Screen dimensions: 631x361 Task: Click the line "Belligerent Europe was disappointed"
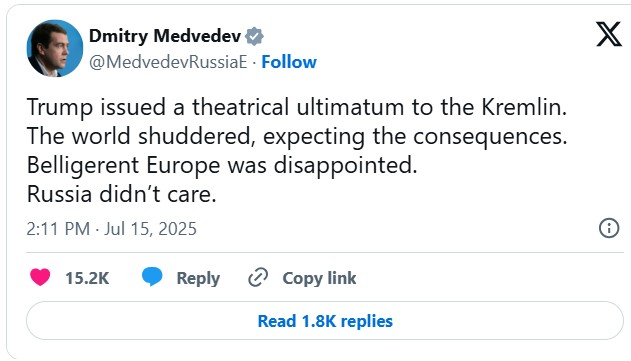point(222,165)
